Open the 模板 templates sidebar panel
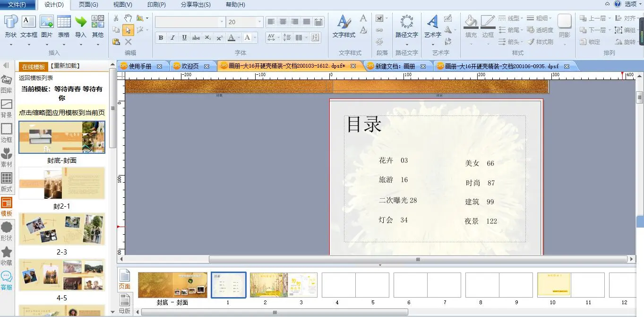Image resolution: width=644 pixels, height=317 pixels. pyautogui.click(x=7, y=207)
